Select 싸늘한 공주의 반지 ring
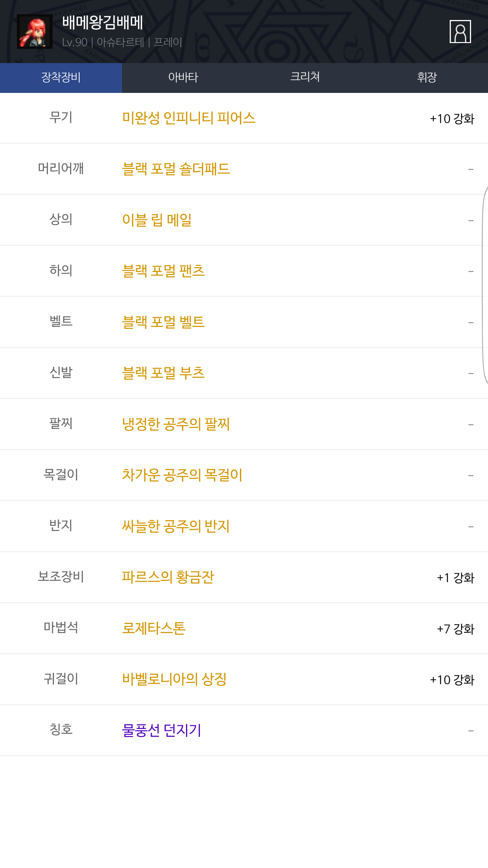The image size is (488, 868). point(176,526)
